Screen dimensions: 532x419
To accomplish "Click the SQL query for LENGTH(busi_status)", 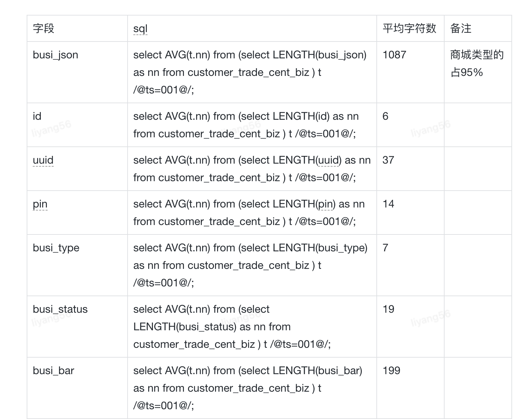I will (x=232, y=327).
